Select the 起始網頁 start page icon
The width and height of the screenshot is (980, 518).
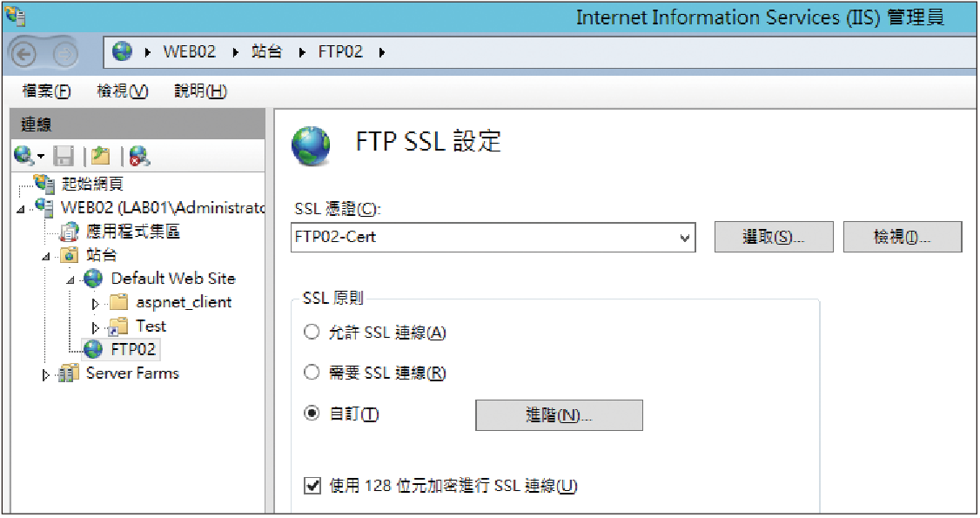coord(44,184)
